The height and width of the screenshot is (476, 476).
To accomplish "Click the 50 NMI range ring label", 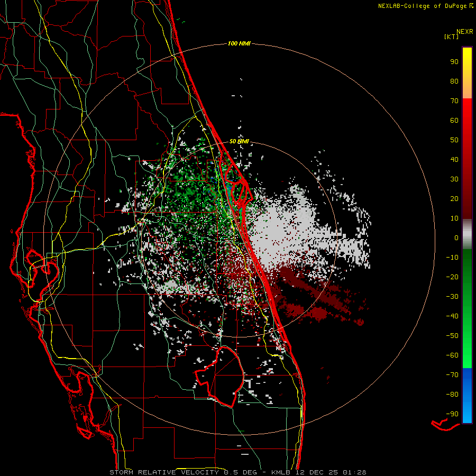I will (x=239, y=141).
